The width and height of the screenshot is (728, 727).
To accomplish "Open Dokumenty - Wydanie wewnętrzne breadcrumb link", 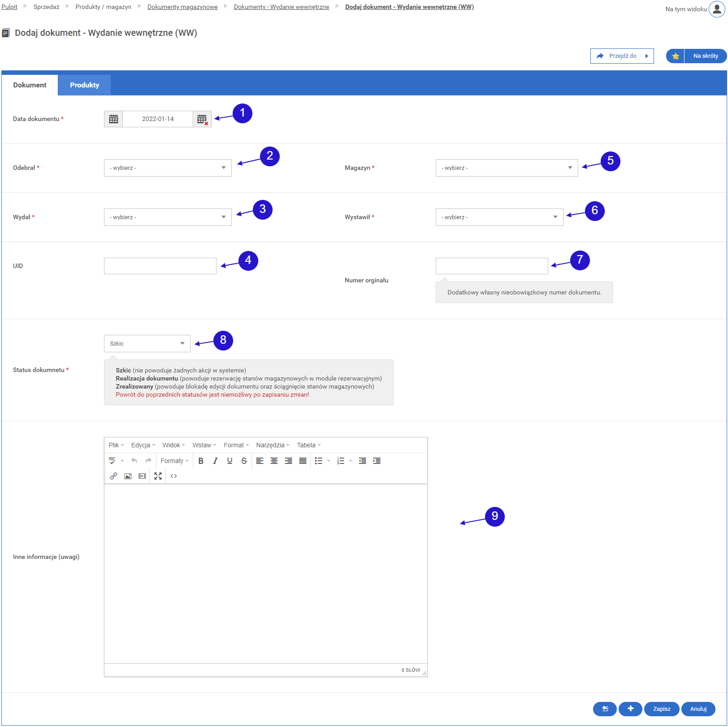I will 282,7.
